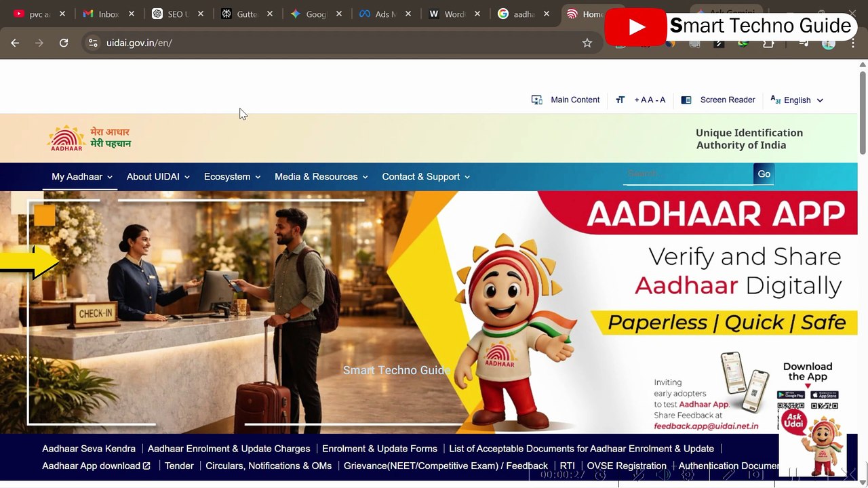Click the browser forward arrow
The image size is (868, 488).
(x=39, y=43)
